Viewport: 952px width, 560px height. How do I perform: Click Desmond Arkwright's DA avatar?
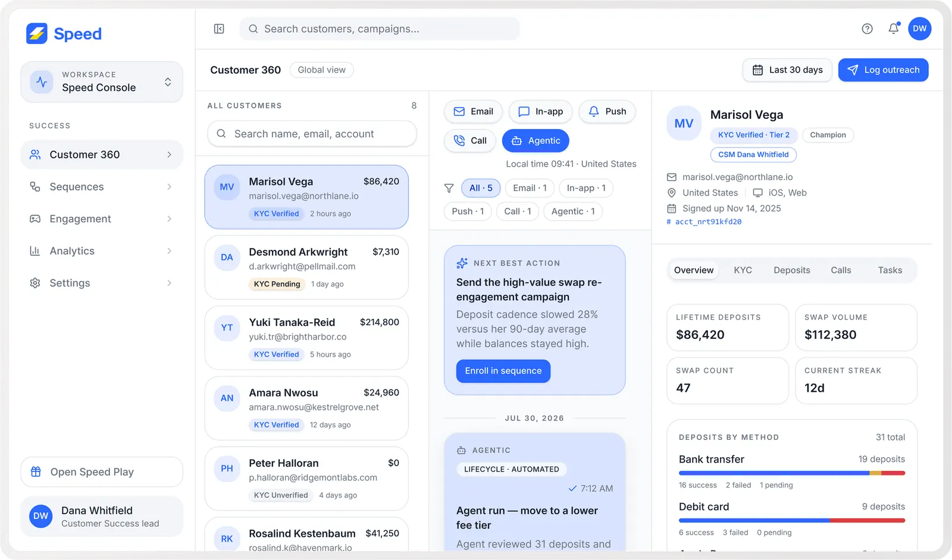coord(227,257)
